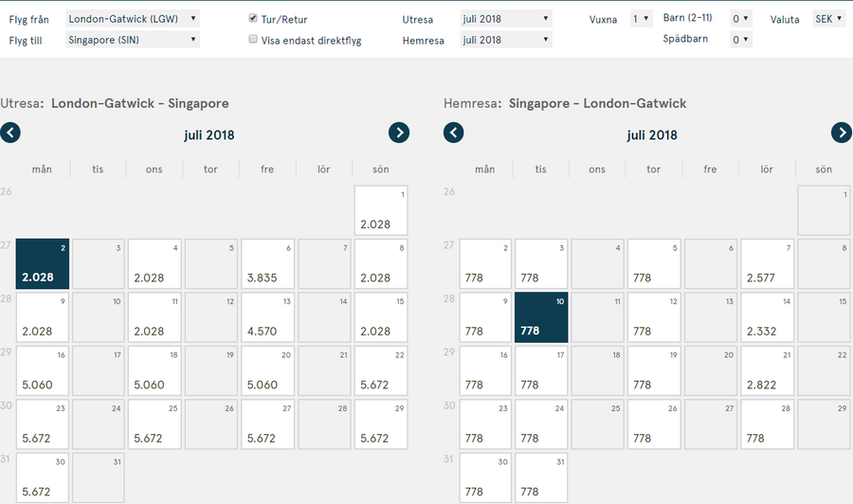Select return July 9 priced 778
This screenshot has width=853, height=504.
tap(485, 317)
